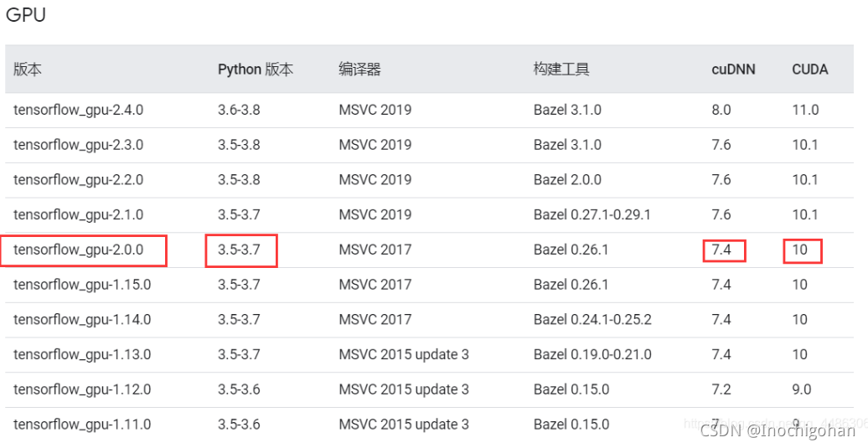Click MSVC 2017 in the tensorflow_gpu-2.0.0 row

point(375,250)
